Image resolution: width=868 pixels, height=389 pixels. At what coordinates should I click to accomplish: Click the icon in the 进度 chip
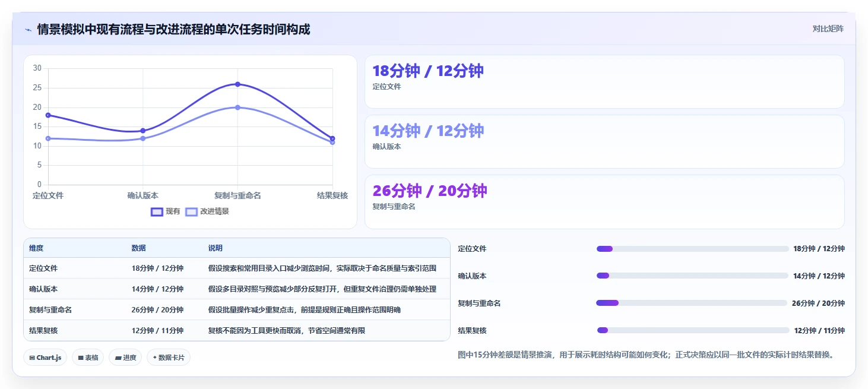[118, 358]
